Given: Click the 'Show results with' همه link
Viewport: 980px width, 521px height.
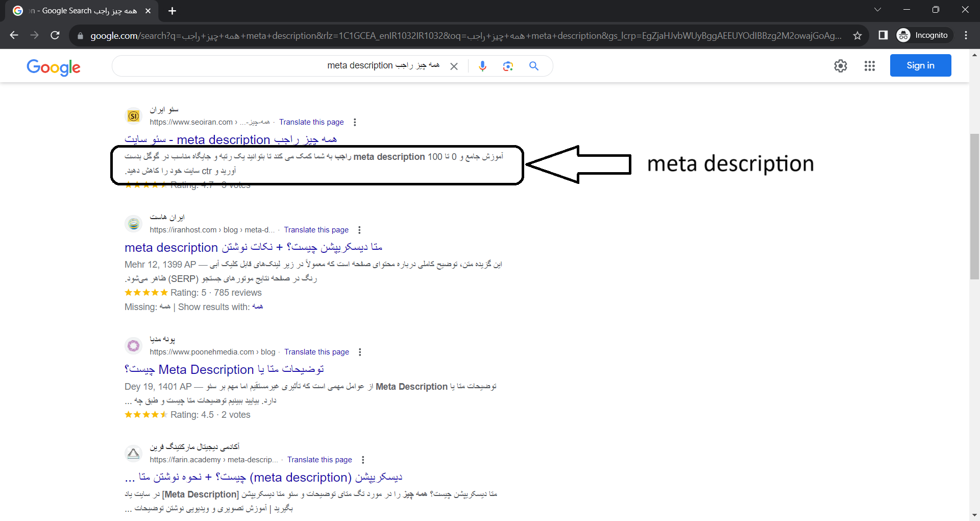Looking at the screenshot, I should (258, 306).
